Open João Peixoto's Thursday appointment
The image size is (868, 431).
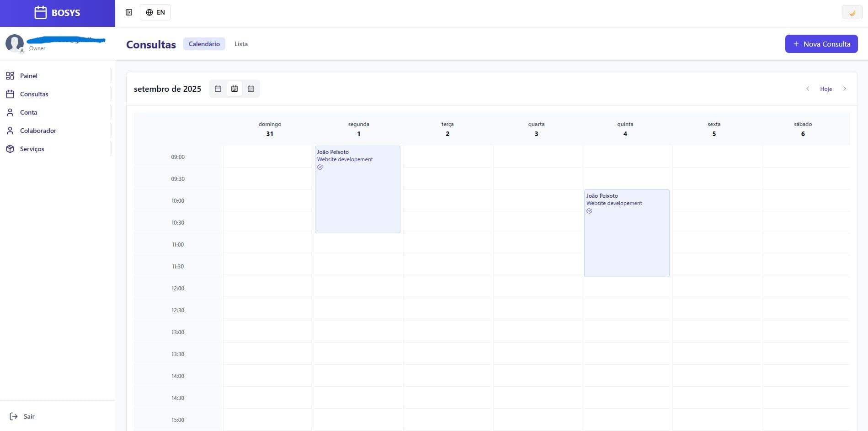pyautogui.click(x=627, y=233)
